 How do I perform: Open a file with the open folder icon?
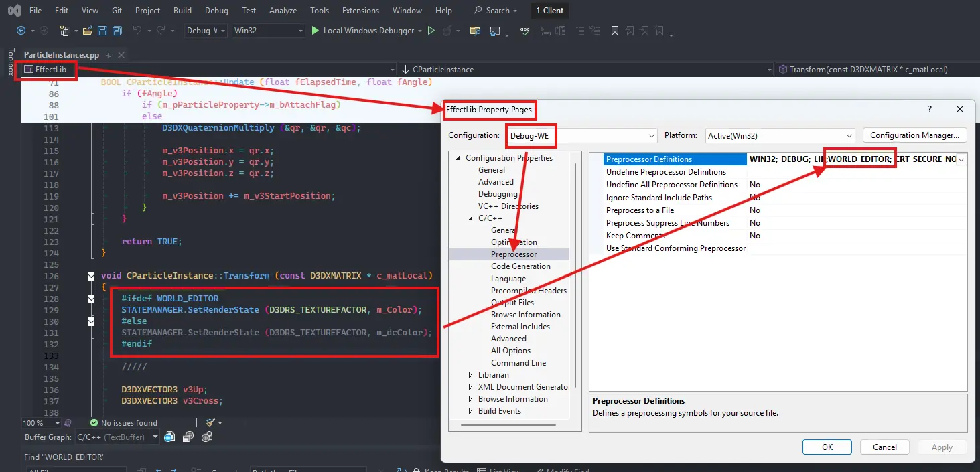(x=88, y=31)
